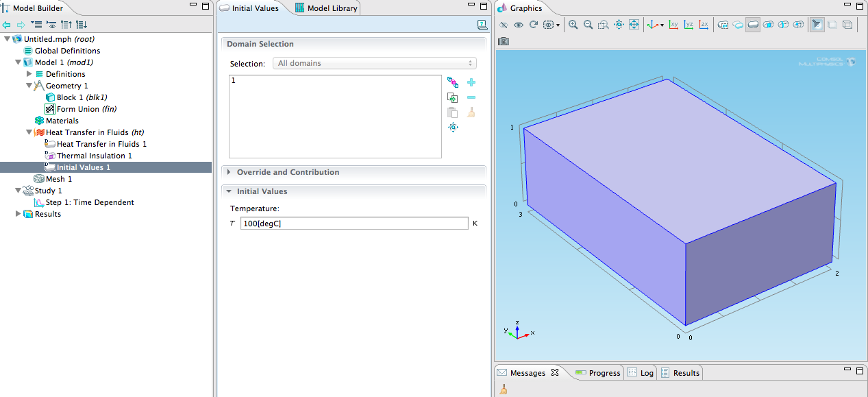Click the Zoom In magnifier icon
Viewport: 868px width, 397px height.
573,25
